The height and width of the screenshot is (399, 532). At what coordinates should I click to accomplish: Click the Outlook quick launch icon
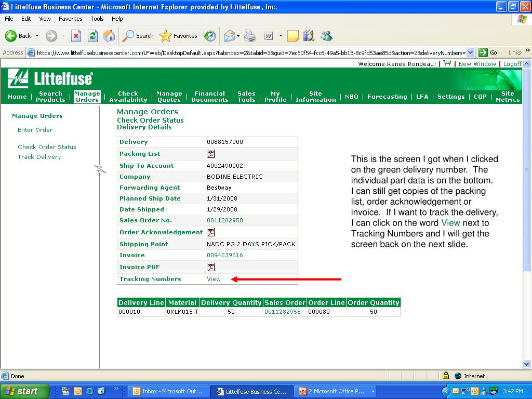point(78,391)
